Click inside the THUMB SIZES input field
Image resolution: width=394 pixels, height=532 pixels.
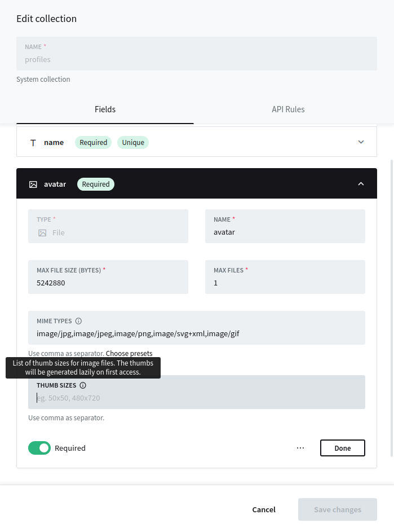click(x=197, y=398)
